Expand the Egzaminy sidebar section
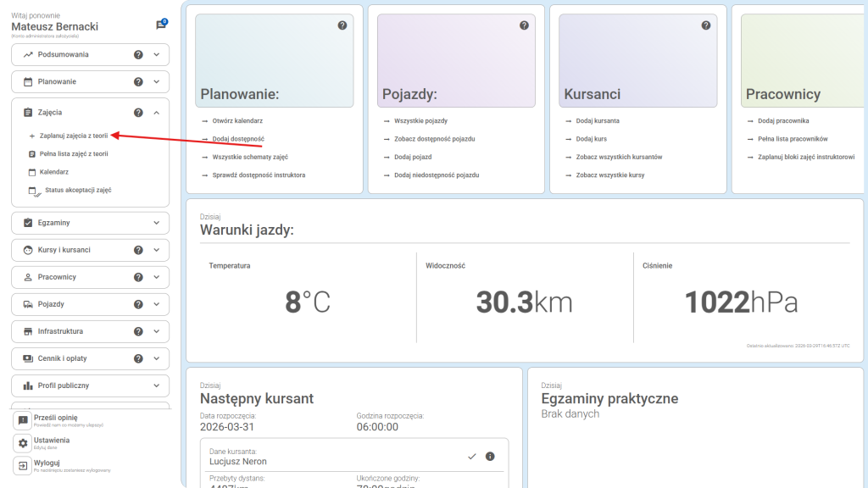The image size is (868, 488). pos(156,223)
